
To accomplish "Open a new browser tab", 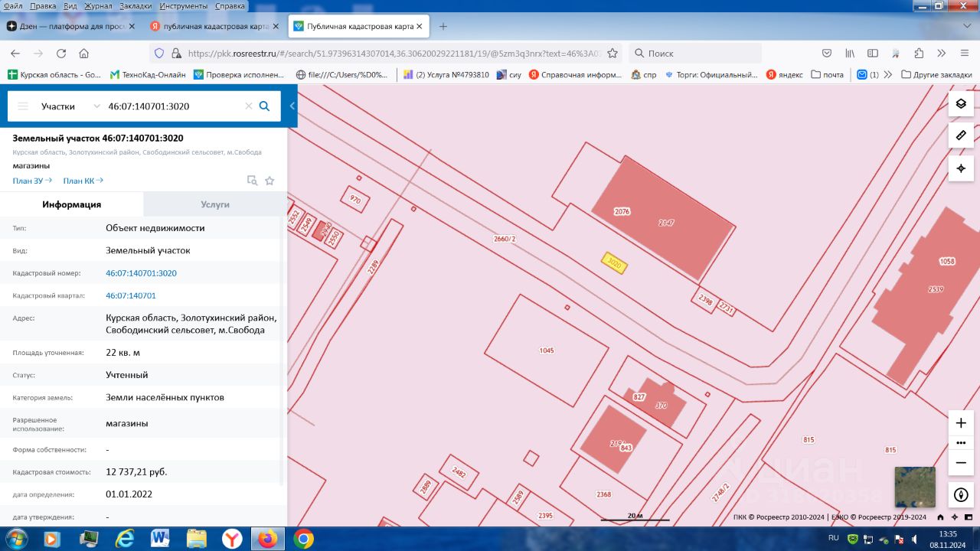I will [x=443, y=26].
